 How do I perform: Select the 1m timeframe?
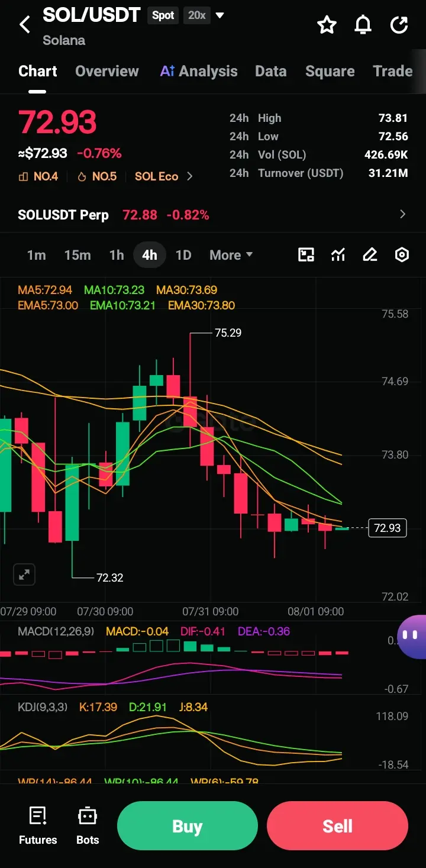point(36,255)
